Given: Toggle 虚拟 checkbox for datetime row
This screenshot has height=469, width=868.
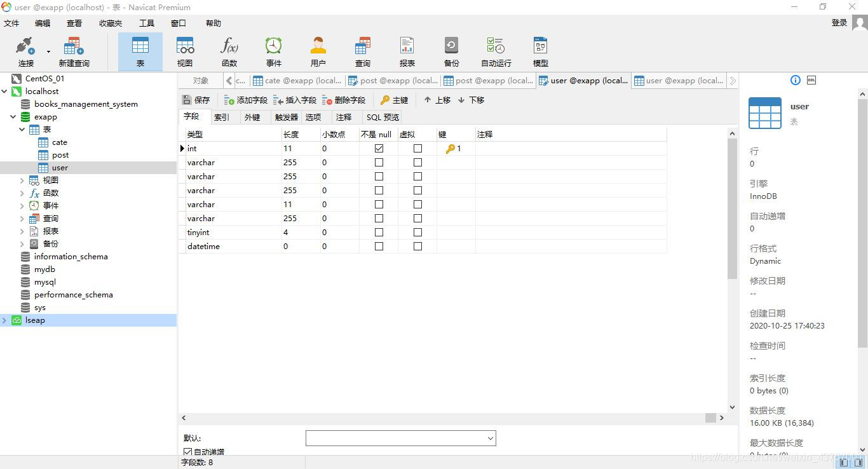Looking at the screenshot, I should tap(417, 247).
